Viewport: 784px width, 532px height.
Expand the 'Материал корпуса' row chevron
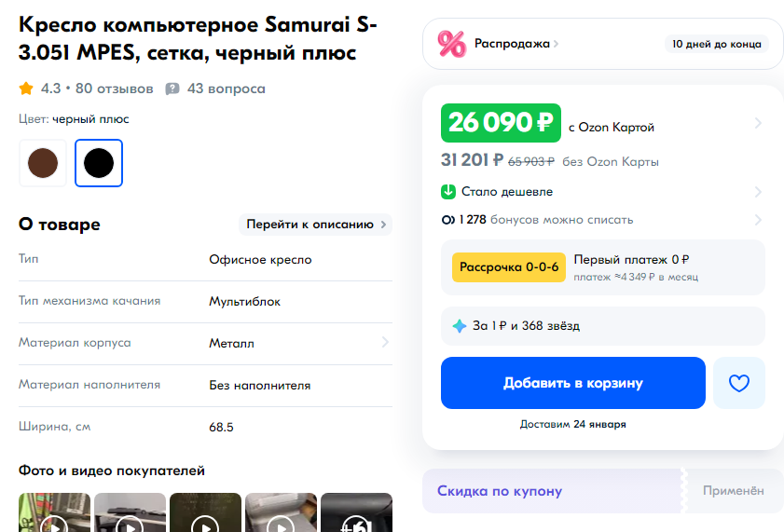pos(385,343)
